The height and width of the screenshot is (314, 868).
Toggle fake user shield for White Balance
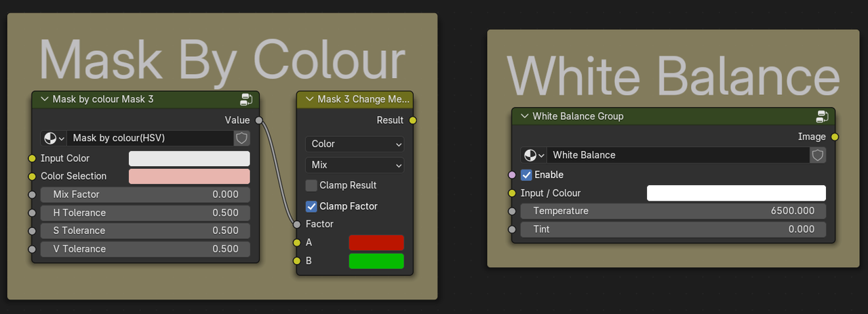818,155
